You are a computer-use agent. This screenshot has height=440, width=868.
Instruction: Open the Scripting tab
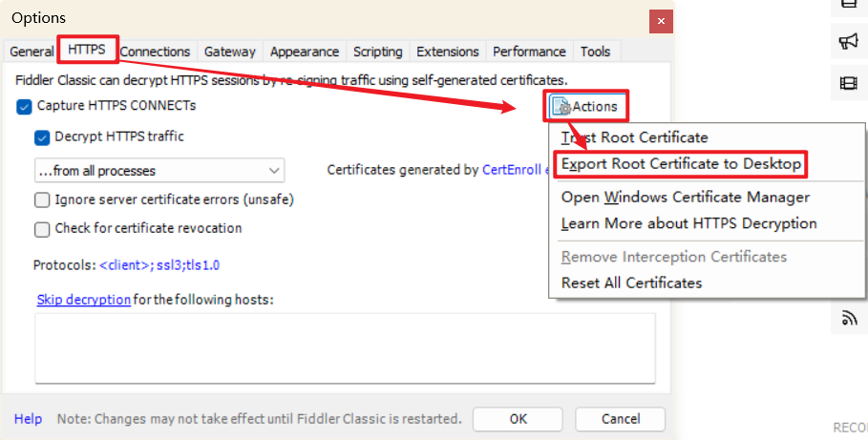378,52
